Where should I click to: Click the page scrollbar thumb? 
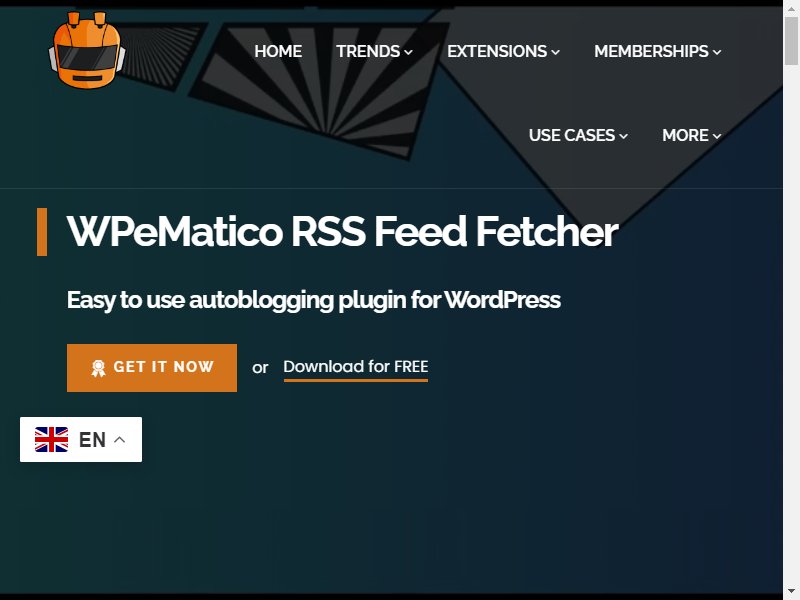point(791,41)
